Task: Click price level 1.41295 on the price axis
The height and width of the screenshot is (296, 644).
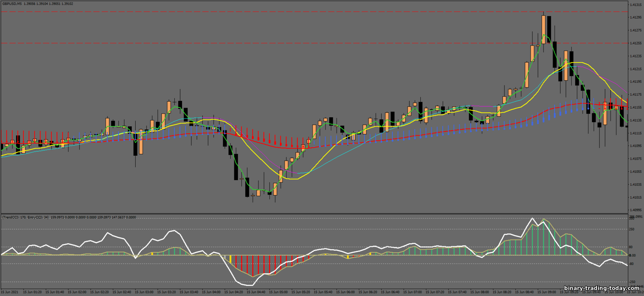Action: (635, 18)
